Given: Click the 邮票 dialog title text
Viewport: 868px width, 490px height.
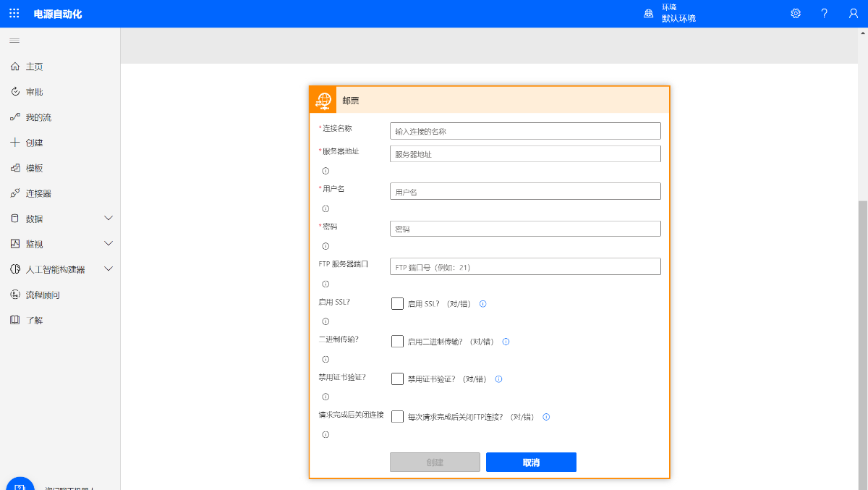Looking at the screenshot, I should (x=351, y=101).
